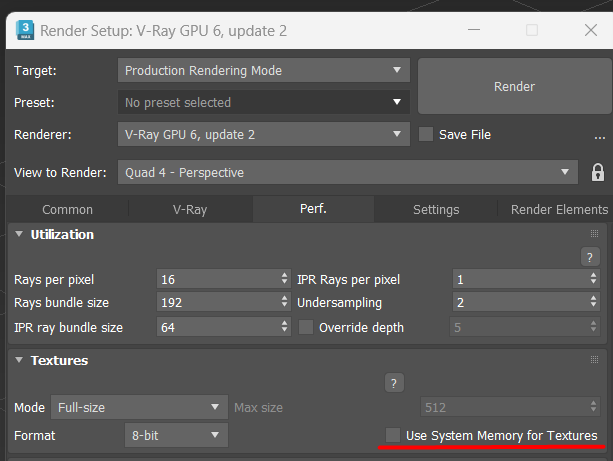The image size is (613, 461).
Task: Open Utilization rollout help question mark
Action: (x=590, y=257)
